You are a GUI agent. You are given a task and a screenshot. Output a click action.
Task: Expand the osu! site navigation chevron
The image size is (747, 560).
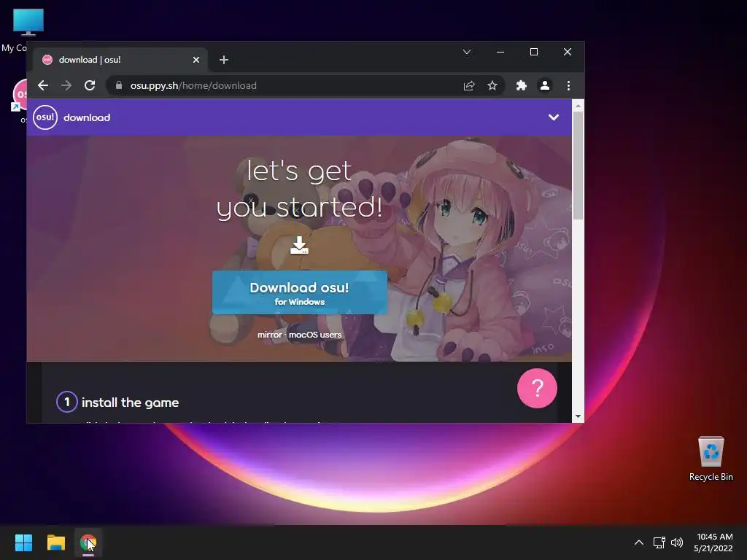553,117
